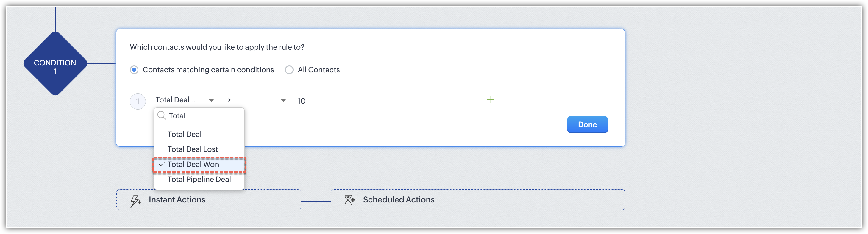This screenshot has height=234, width=868.
Task: Click the Instant Actions lightning icon
Action: coord(135,200)
